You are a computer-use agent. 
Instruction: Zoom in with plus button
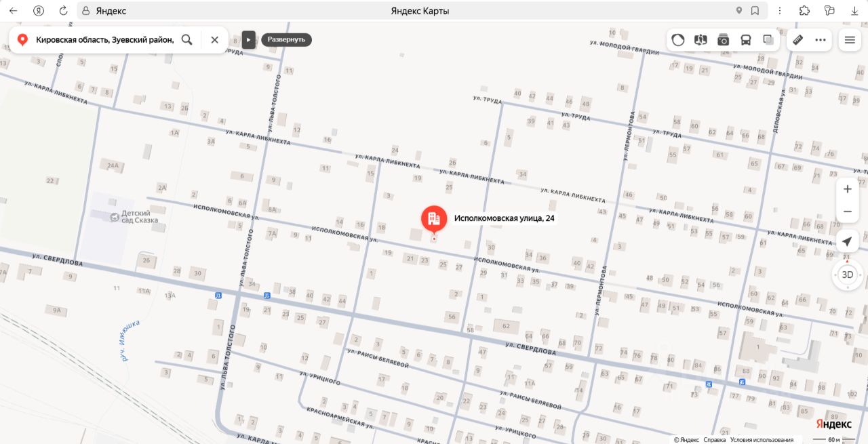(x=848, y=189)
